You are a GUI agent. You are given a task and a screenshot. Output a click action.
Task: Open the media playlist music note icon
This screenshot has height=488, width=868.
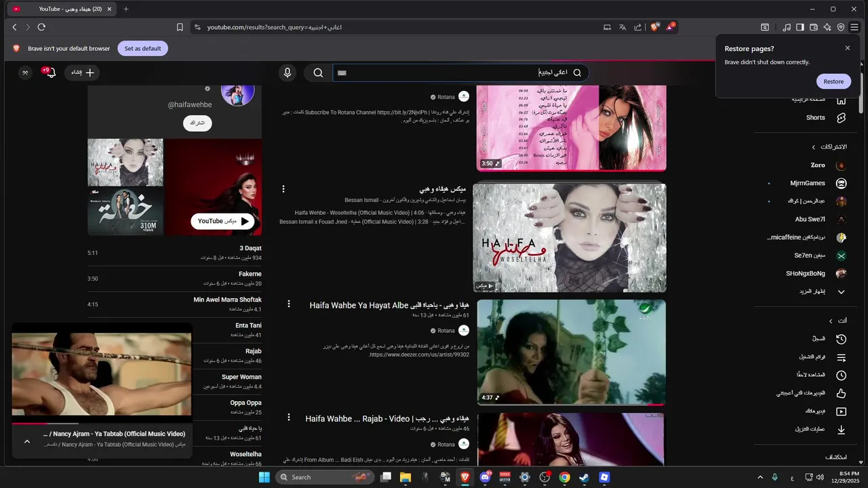(x=787, y=27)
